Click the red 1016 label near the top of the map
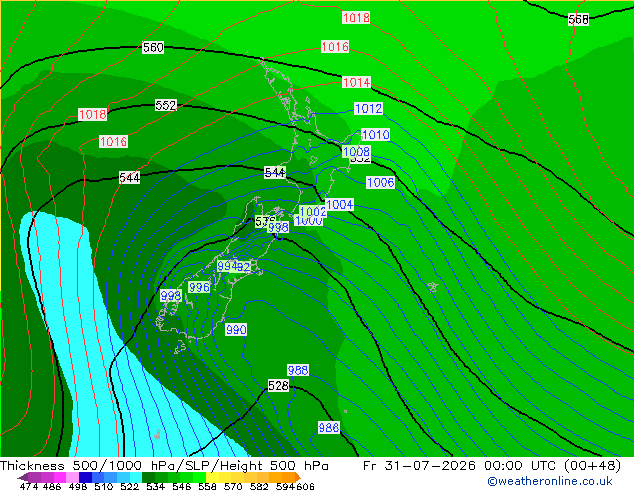The image size is (634, 490). tap(335, 46)
